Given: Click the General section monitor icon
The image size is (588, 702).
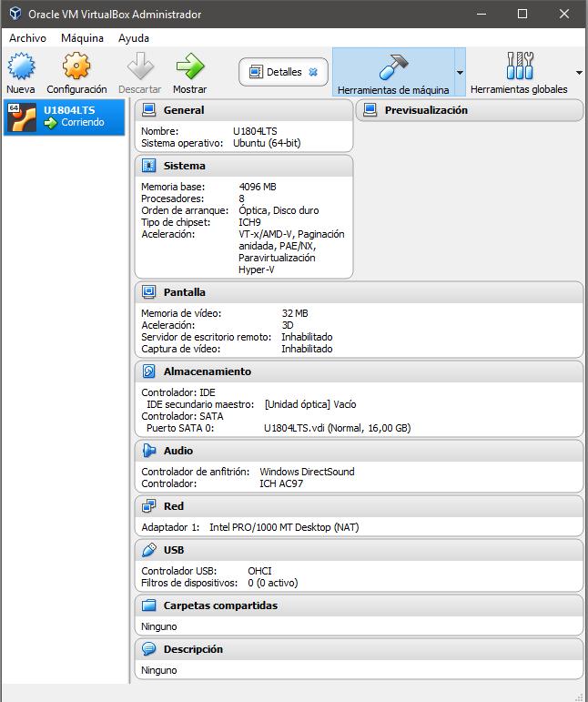Looking at the screenshot, I should click(x=148, y=109).
